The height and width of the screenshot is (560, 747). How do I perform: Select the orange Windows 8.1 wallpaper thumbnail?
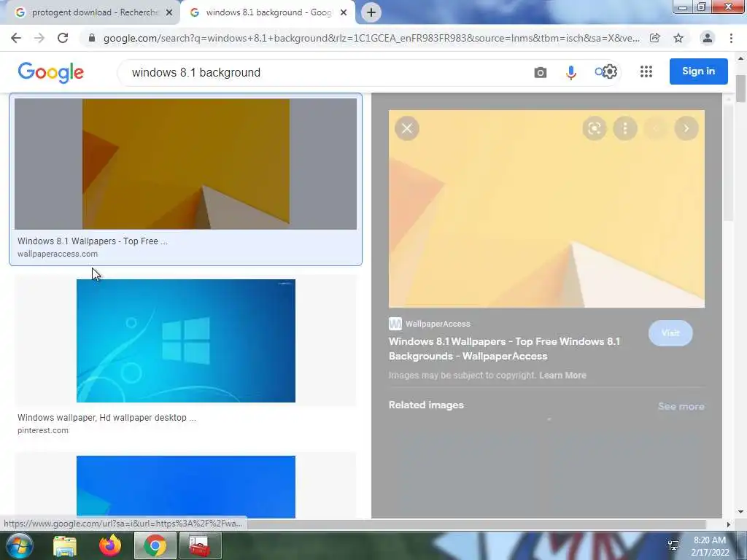185,164
